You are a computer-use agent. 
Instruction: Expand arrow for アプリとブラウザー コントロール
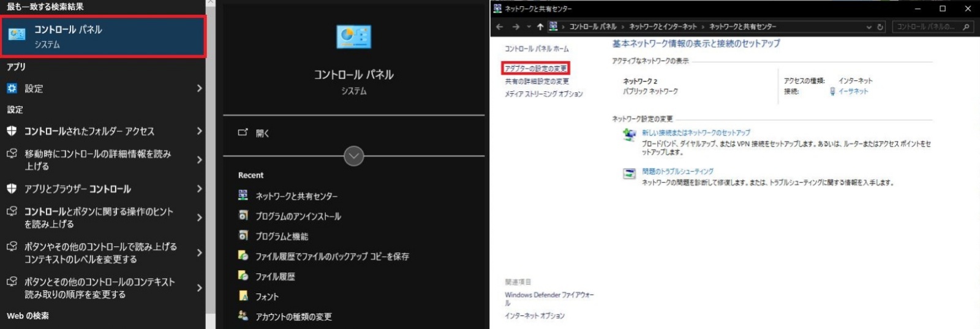[x=199, y=189]
